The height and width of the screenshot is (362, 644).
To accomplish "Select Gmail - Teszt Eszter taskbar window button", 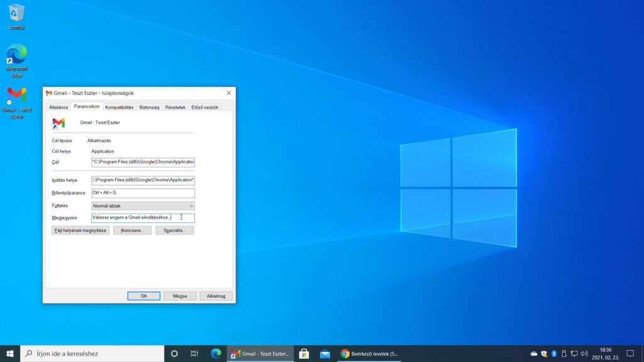I will point(260,353).
